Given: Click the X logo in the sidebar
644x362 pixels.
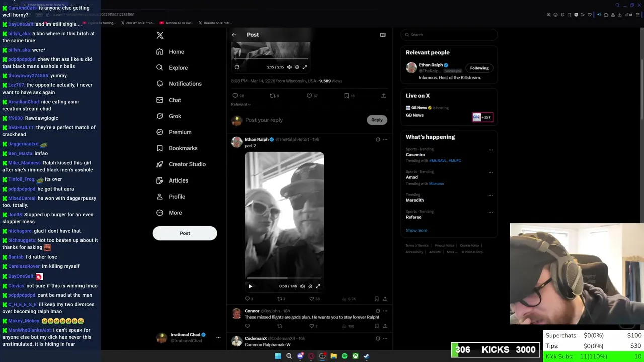Looking at the screenshot, I should click(160, 35).
